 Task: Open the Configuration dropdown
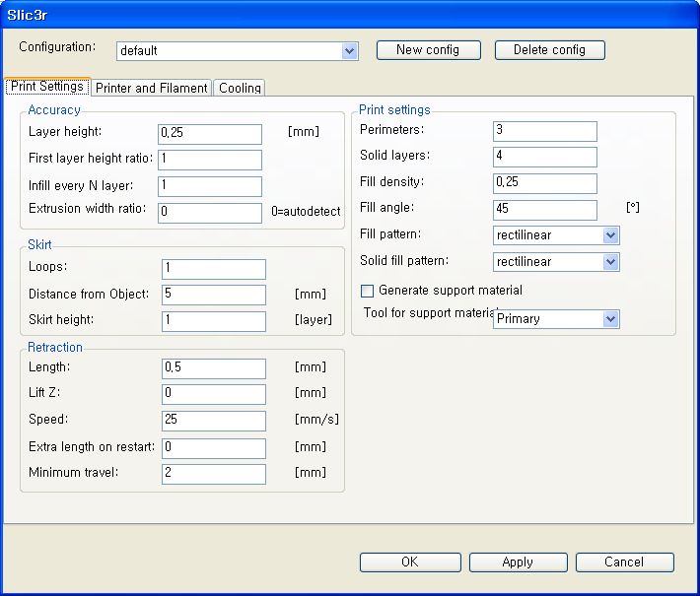[x=349, y=50]
